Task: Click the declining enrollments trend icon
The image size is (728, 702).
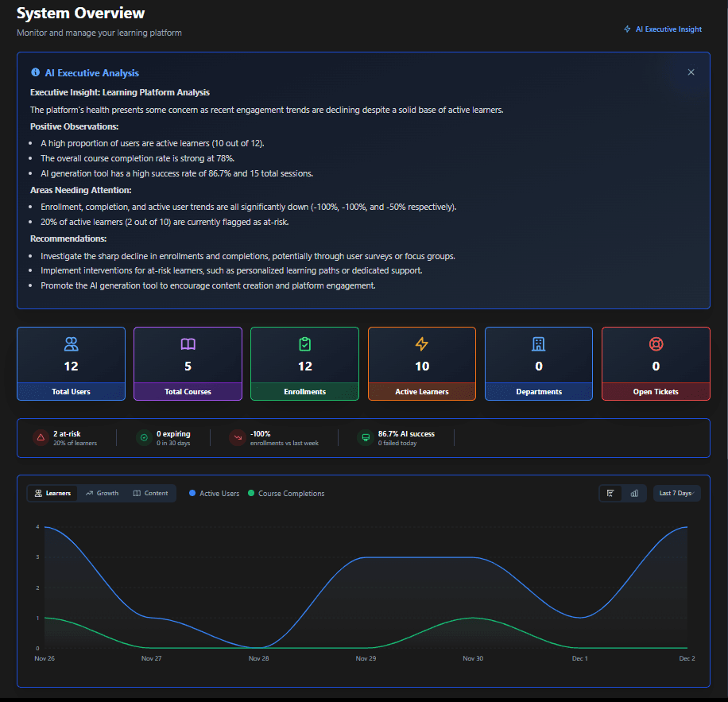Action: (x=238, y=437)
